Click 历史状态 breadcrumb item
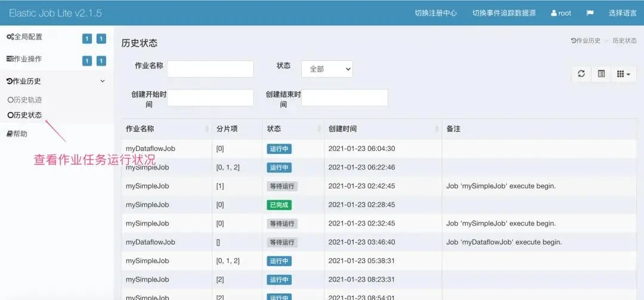Screen dimensions: 644x300 click(625, 41)
